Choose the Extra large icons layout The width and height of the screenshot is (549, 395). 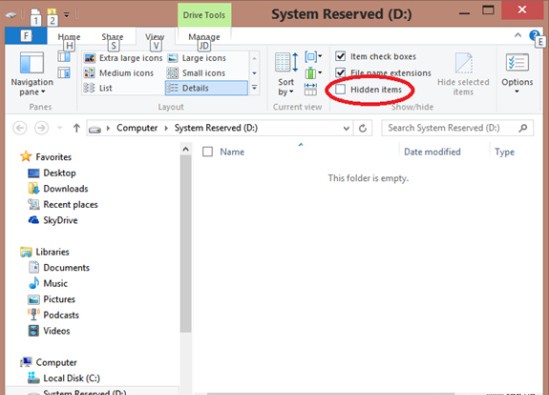tap(123, 58)
